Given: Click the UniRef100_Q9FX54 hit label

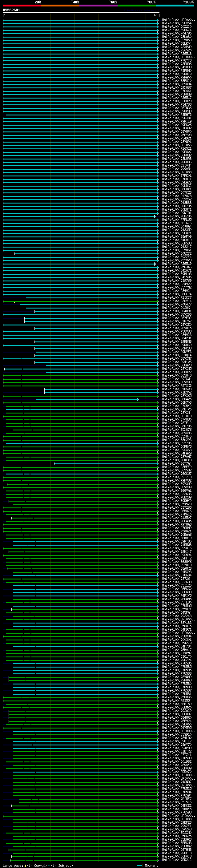Looking at the screenshot, I should pyautogui.click(x=177, y=24).
